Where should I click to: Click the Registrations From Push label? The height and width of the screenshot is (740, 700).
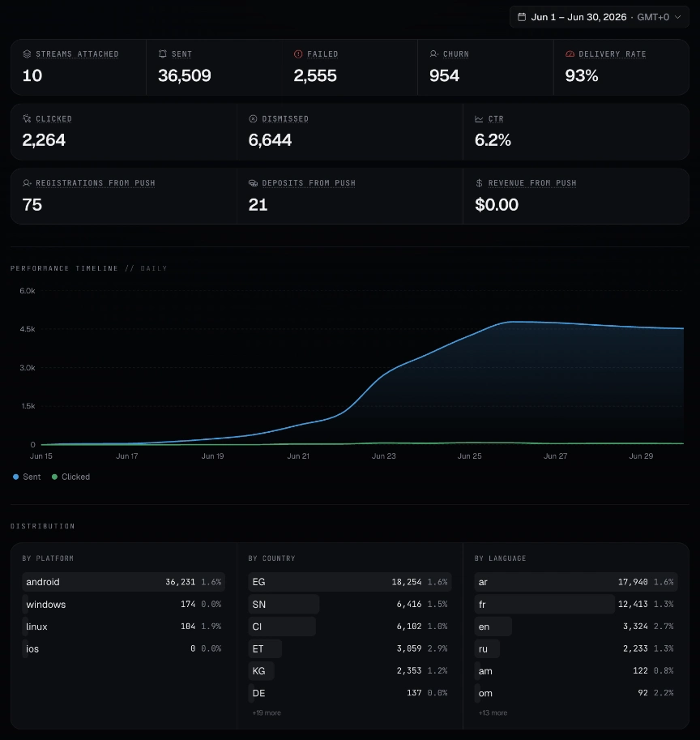click(96, 182)
